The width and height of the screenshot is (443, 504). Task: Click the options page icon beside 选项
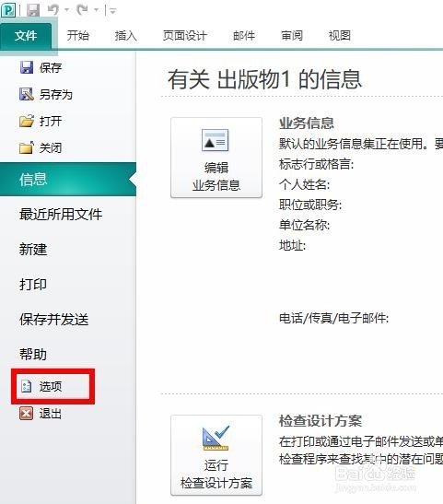[x=26, y=386]
